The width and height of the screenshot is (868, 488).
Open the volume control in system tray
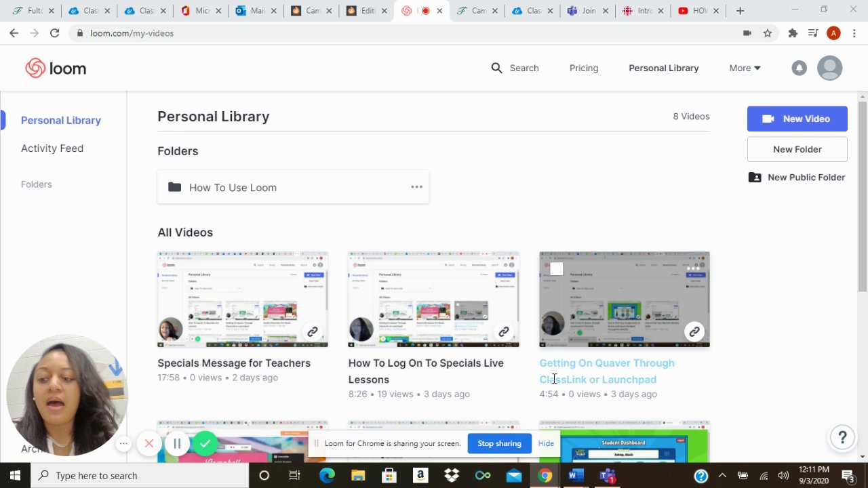tap(783, 475)
